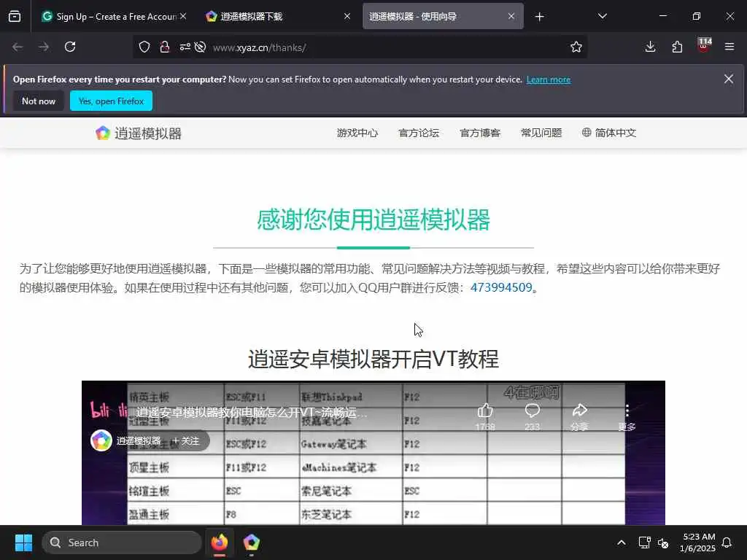Reload the current page
This screenshot has height=560, width=747.
(70, 47)
